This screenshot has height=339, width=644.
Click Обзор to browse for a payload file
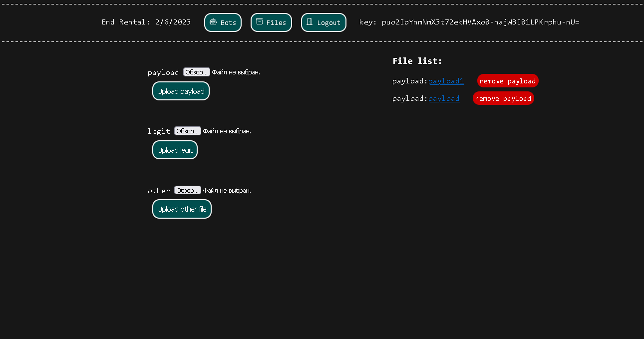click(x=196, y=71)
